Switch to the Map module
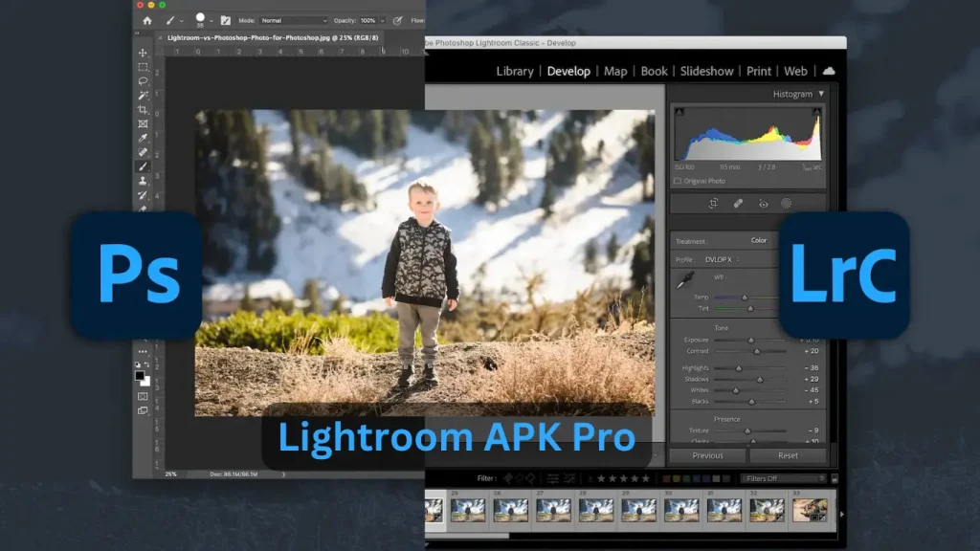 point(615,71)
